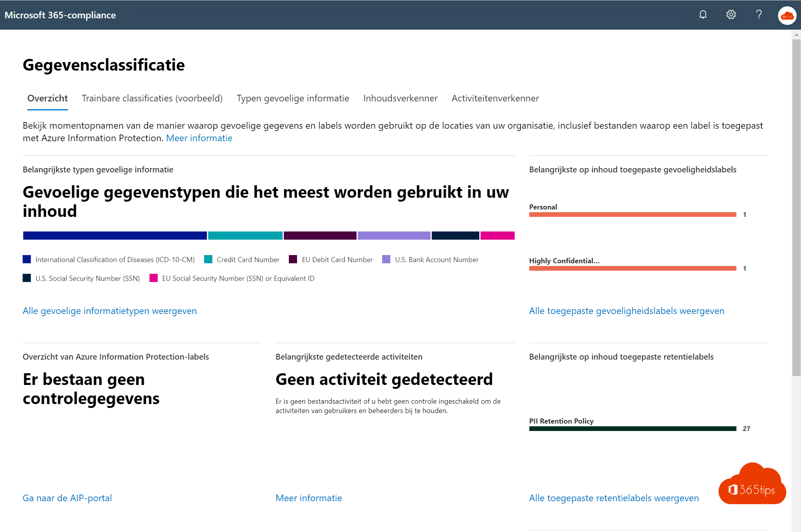Open the Ga naar de AIP-portal link
The width and height of the screenshot is (801, 532).
pos(67,498)
